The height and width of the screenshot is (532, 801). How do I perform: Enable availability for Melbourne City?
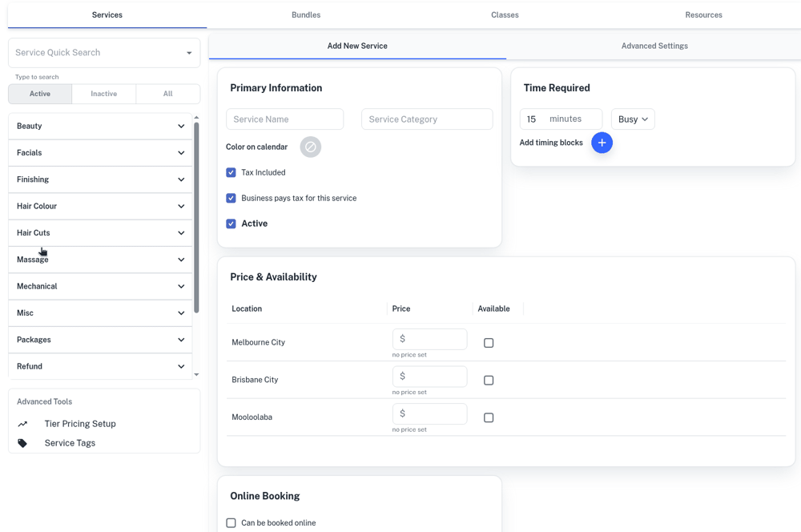[489, 343]
